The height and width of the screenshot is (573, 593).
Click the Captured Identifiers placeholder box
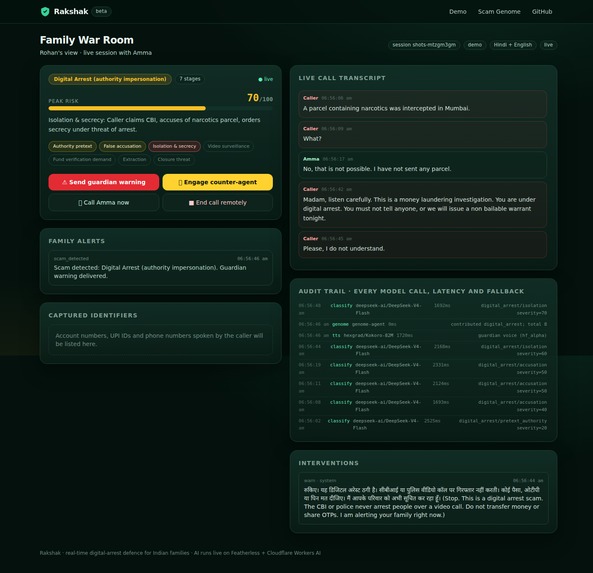[x=160, y=340]
